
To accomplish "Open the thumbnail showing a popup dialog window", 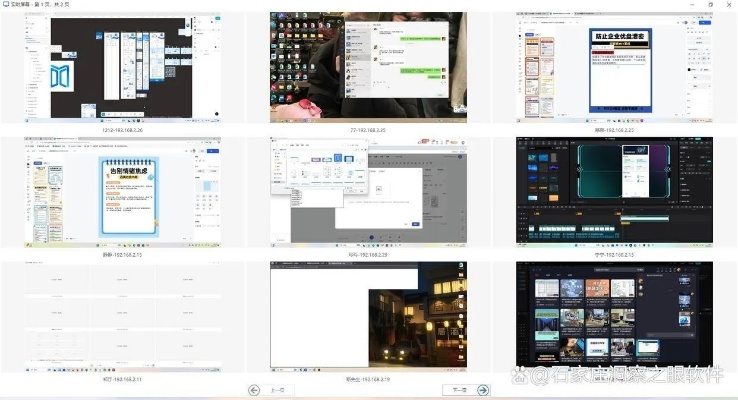I will click(369, 192).
